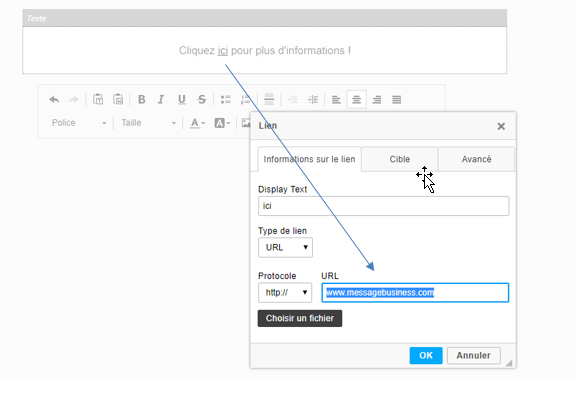Toggle Bold formatting
Viewport: 575px width, 394px height.
(142, 99)
